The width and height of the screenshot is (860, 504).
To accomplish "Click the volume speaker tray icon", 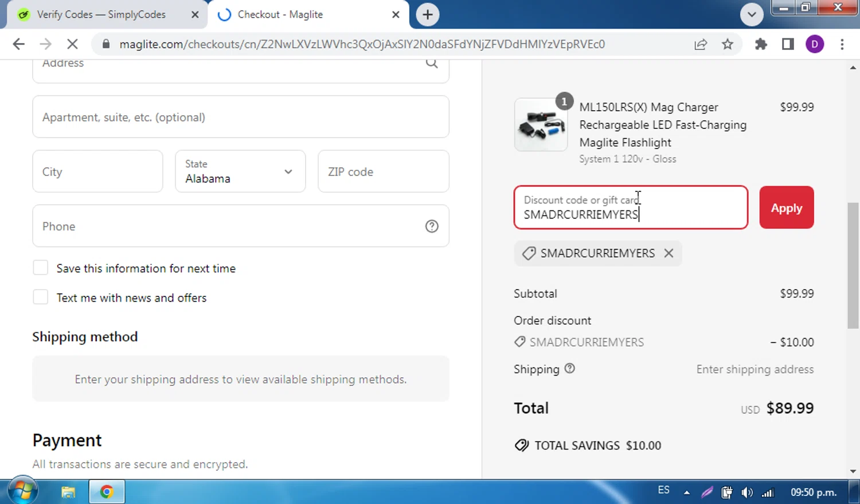I will pos(747,492).
